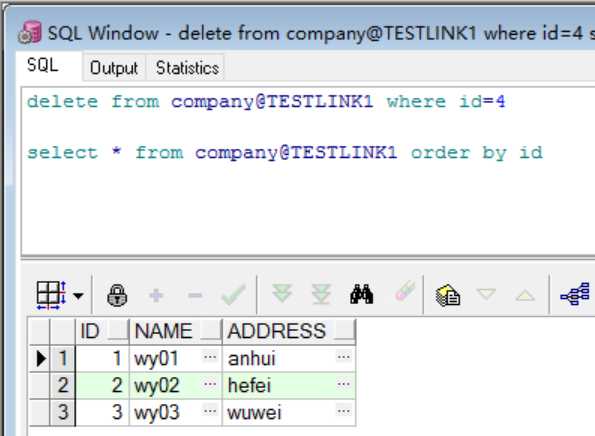Open ellipsis editor button for wy01
595x436 pixels.
point(210,357)
